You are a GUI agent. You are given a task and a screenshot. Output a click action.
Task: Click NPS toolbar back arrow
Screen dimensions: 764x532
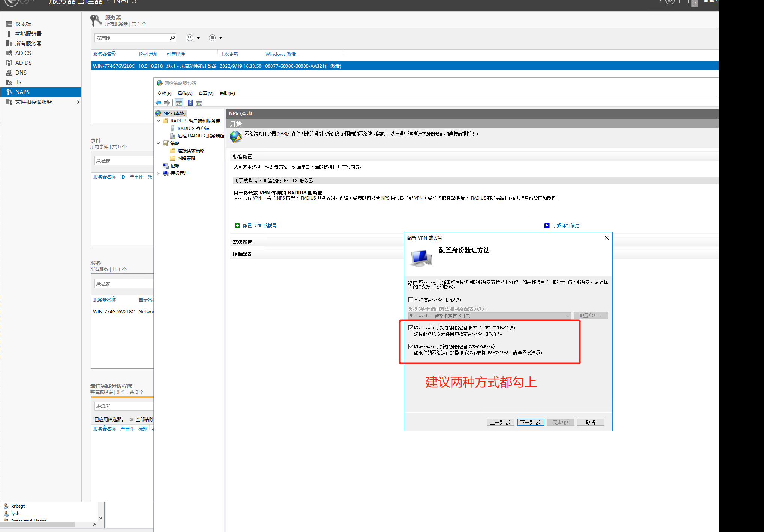point(158,103)
